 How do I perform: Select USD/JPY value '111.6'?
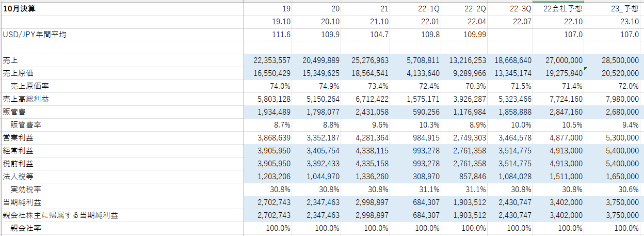(x=269, y=35)
